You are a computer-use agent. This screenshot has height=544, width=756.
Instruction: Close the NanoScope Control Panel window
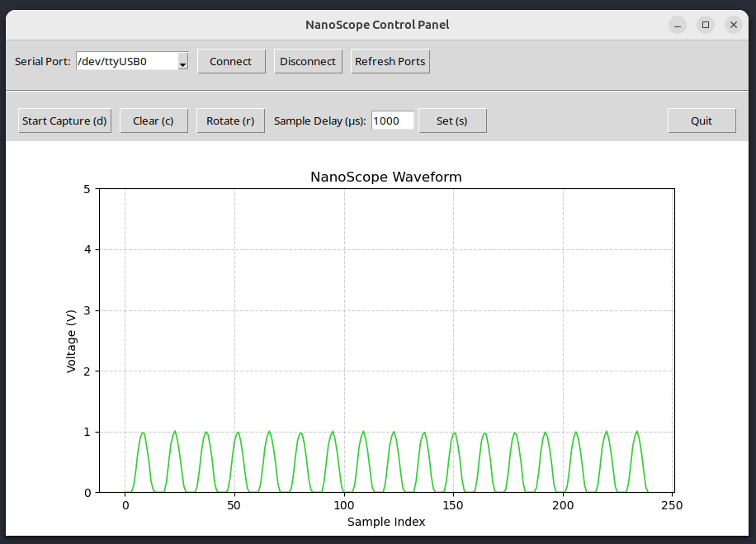tap(734, 25)
